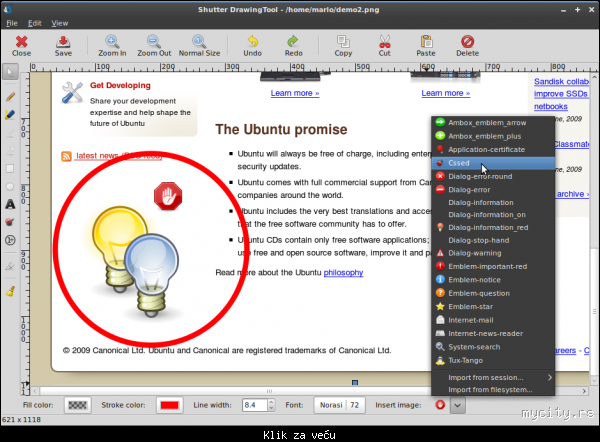Click the arrow tool in sidebar

[x=10, y=150]
